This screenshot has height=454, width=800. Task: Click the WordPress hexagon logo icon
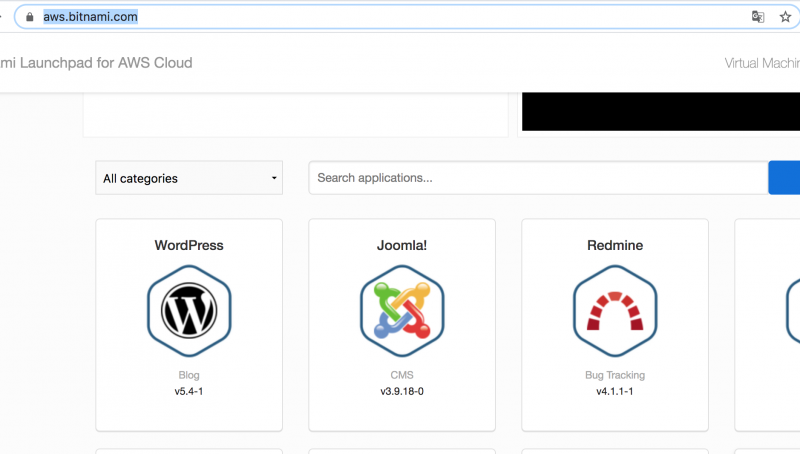189,311
